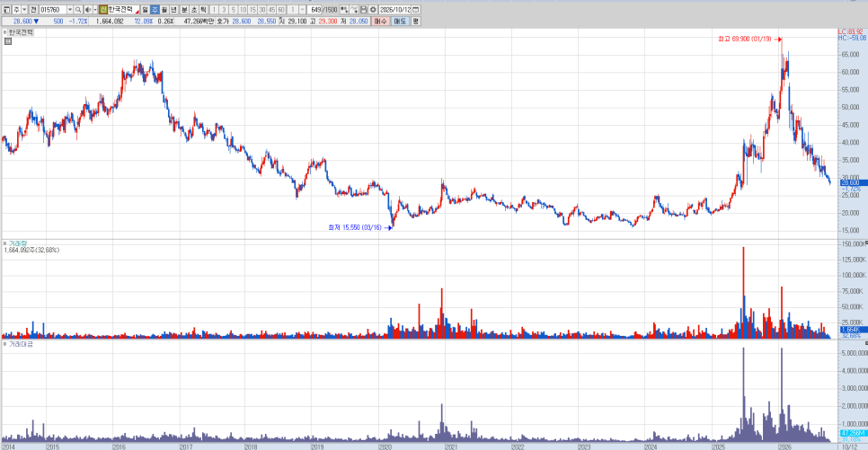
Task: Choose the 3 interval button
Action: click(224, 10)
